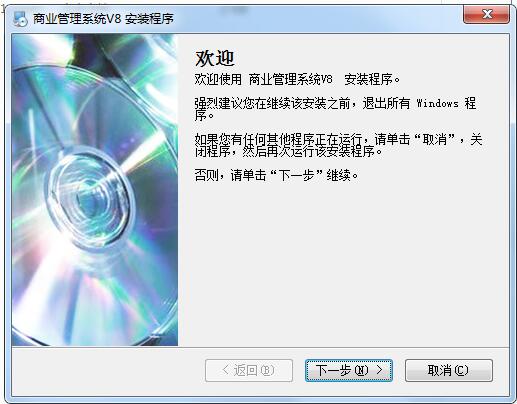Click the line 否则，请单击“下一步”继续
This screenshot has width=517, height=404.
tap(276, 175)
